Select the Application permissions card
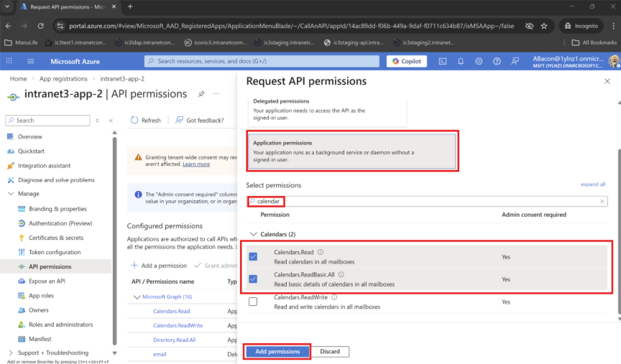The height and width of the screenshot is (364, 621). [353, 151]
